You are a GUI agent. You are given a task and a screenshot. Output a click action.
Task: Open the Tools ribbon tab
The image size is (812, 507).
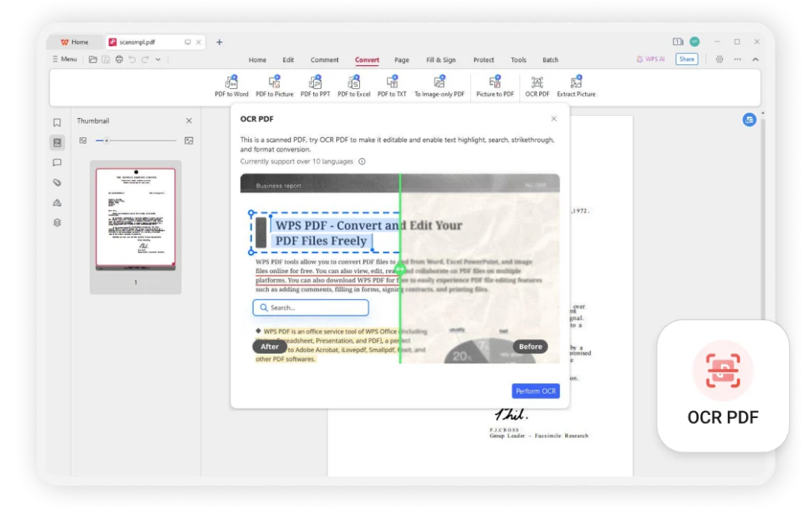click(x=519, y=60)
